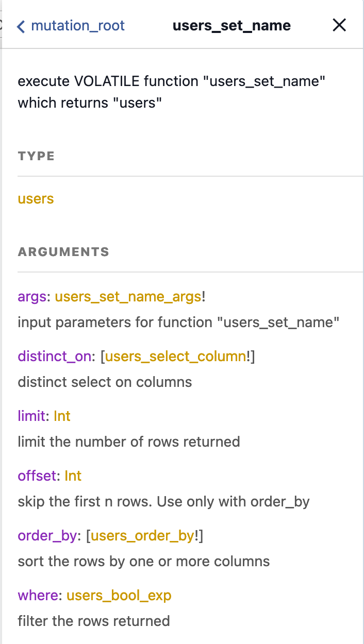
Task: Click the TYPE section heading
Action: 36,156
